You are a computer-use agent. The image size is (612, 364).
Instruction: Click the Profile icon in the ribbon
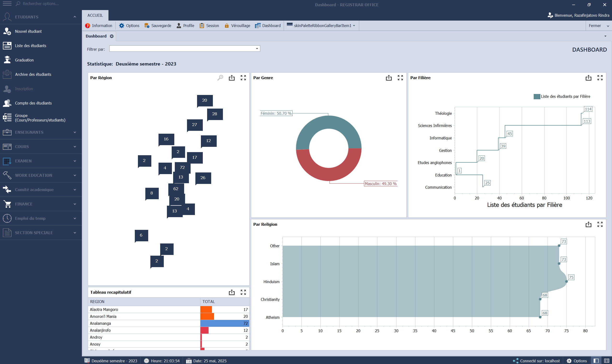click(x=178, y=25)
